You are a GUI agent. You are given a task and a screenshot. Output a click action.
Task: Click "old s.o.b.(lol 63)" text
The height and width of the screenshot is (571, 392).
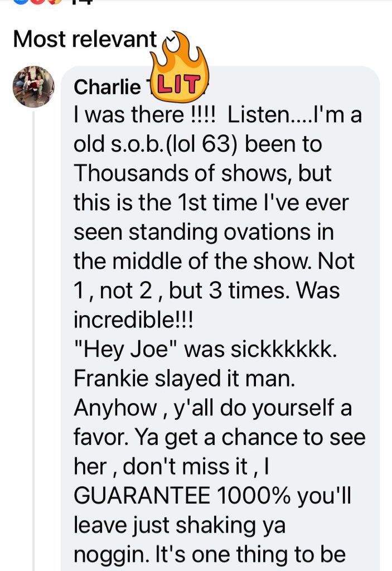point(158,145)
